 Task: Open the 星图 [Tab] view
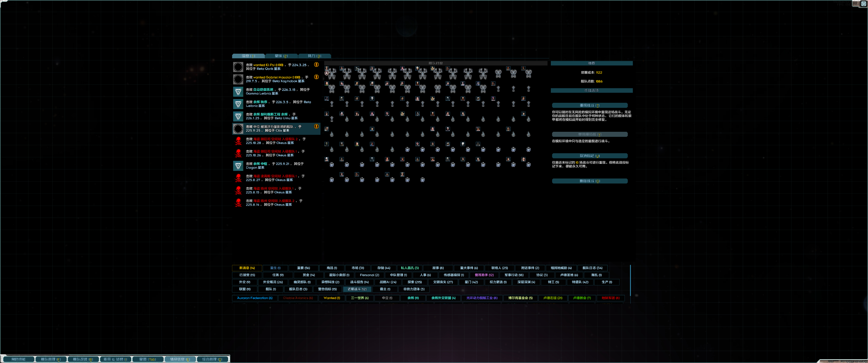[148, 359]
